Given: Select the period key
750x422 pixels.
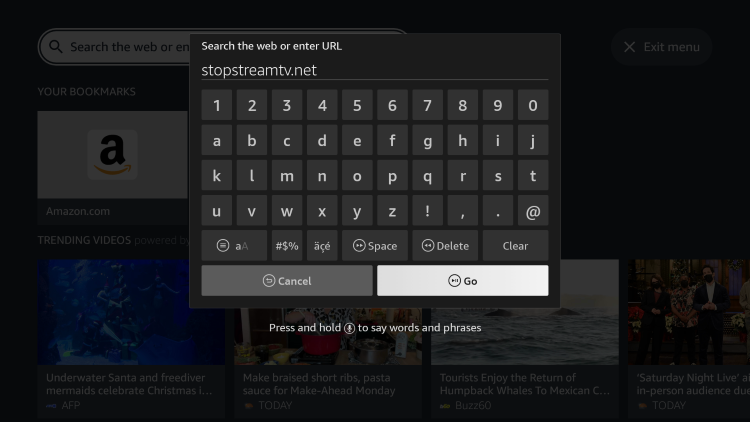Looking at the screenshot, I should pyautogui.click(x=497, y=211).
